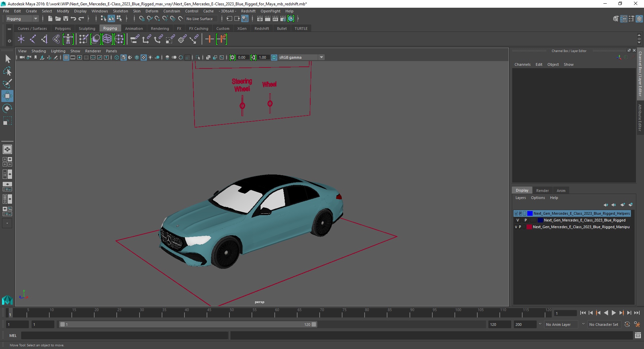Click the Bind Skin shelf icon
This screenshot has width=644, height=349.
56,39
